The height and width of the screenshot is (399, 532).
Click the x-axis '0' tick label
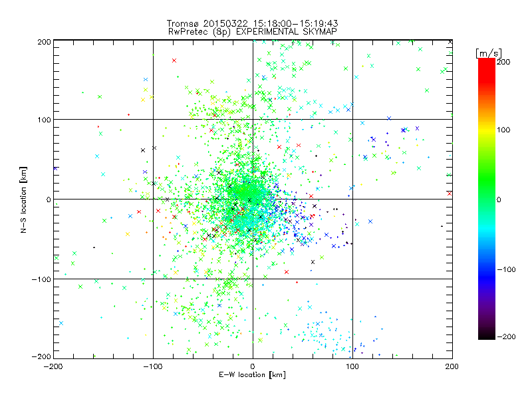(253, 366)
